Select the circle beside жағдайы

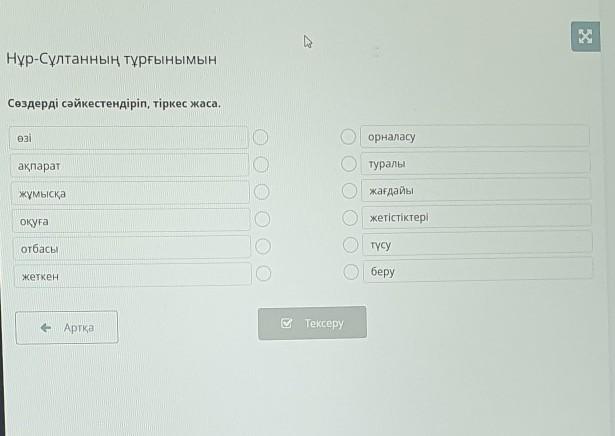(x=348, y=190)
